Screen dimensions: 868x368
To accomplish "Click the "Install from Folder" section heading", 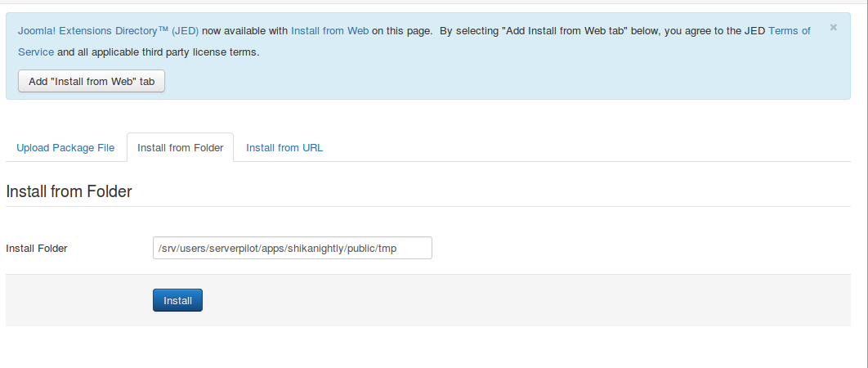I will tap(69, 191).
